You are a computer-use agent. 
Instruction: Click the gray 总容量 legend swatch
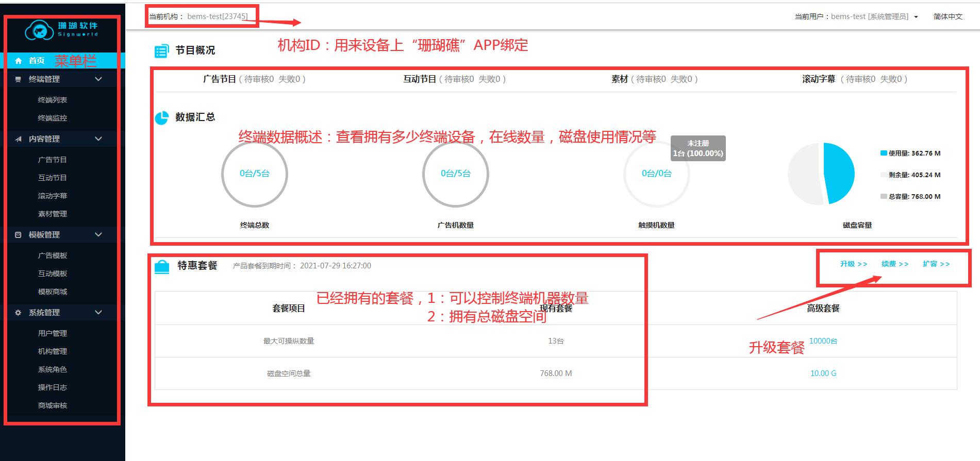point(884,197)
